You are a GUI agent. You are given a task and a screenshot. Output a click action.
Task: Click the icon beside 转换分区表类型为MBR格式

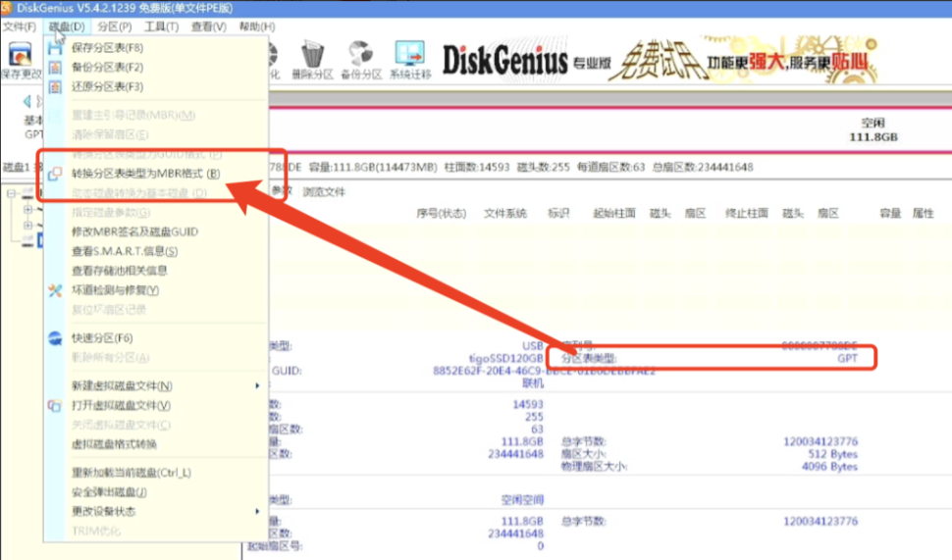(55, 174)
